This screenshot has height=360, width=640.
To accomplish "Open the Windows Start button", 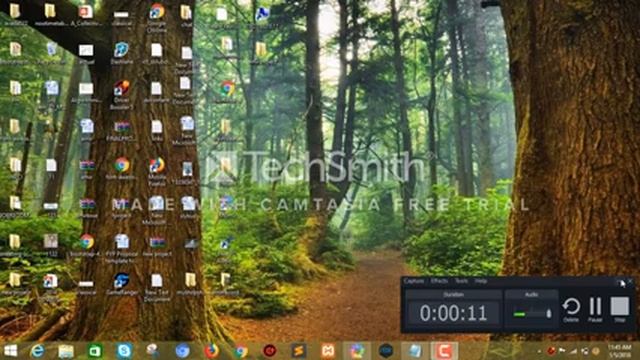I will 11,351.
